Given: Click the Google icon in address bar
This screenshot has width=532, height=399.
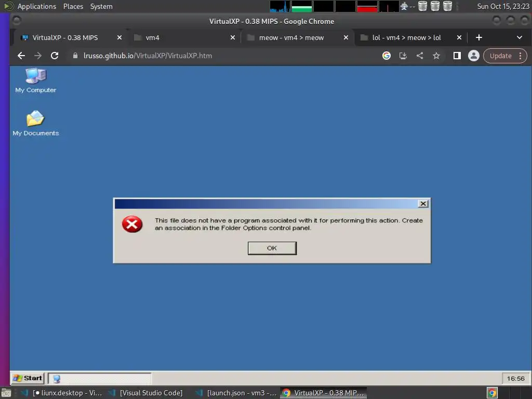Looking at the screenshot, I should tap(386, 56).
